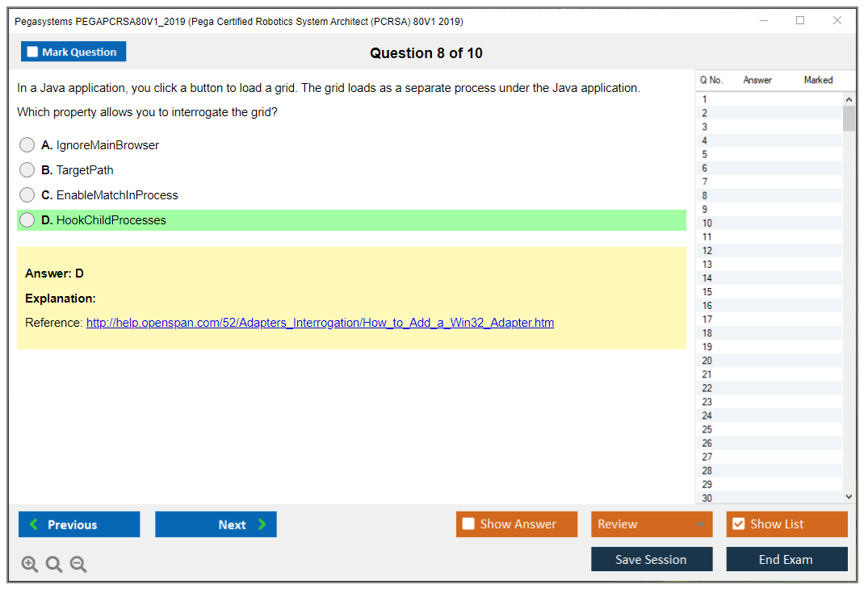Viewport: 868px width, 593px height.
Task: Expand the Review dropdown menu
Action: (652, 524)
